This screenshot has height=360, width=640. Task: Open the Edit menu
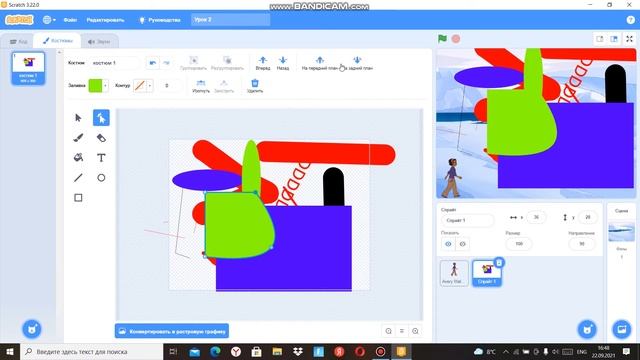tap(105, 20)
